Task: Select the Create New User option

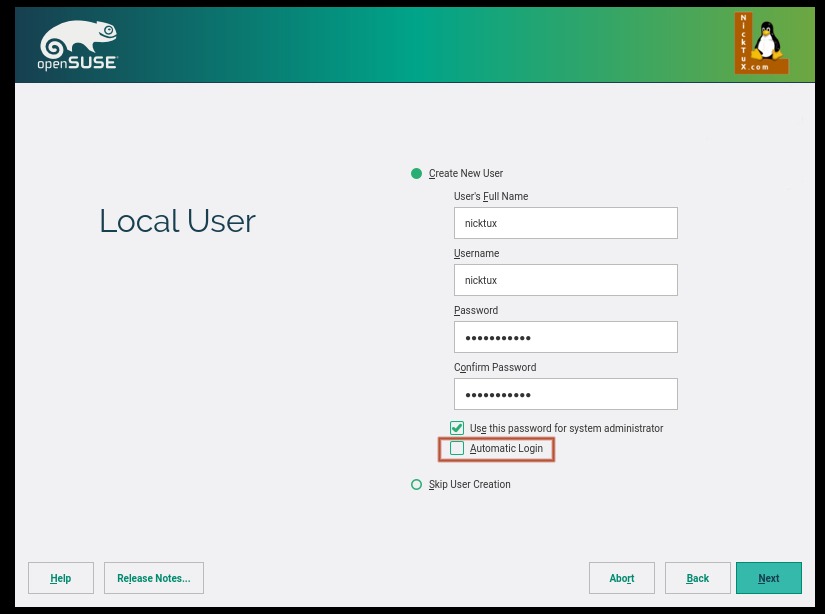Action: pos(417,174)
